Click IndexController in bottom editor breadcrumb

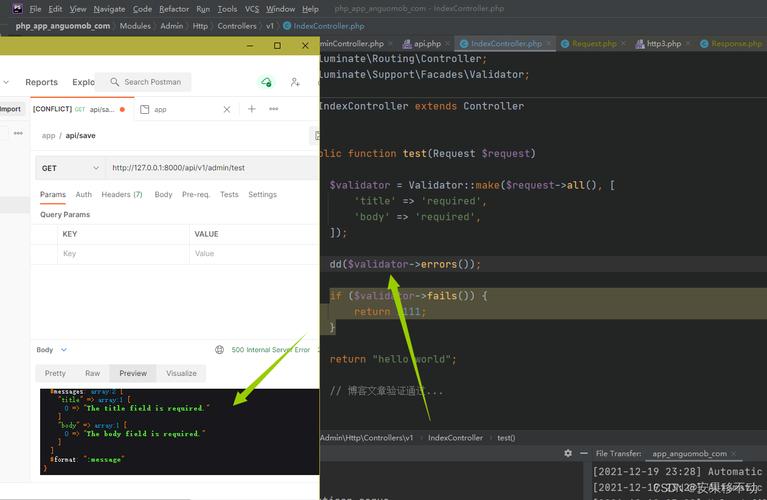click(x=455, y=438)
